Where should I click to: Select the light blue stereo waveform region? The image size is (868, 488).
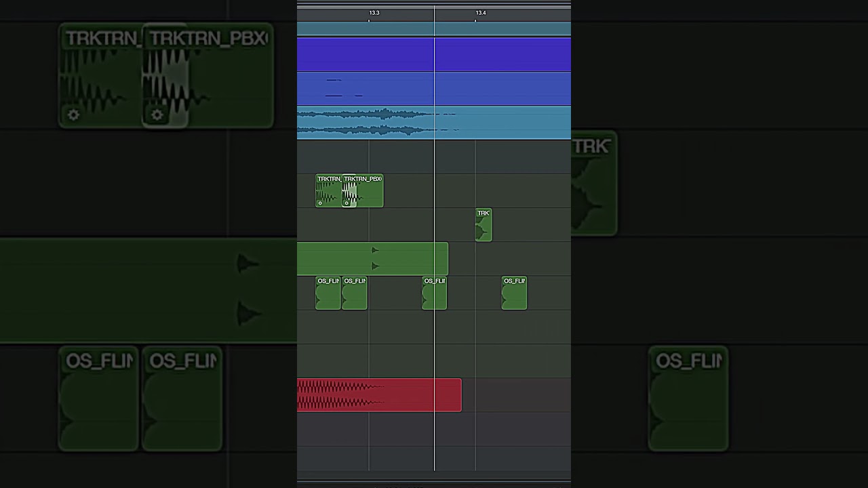click(434, 122)
